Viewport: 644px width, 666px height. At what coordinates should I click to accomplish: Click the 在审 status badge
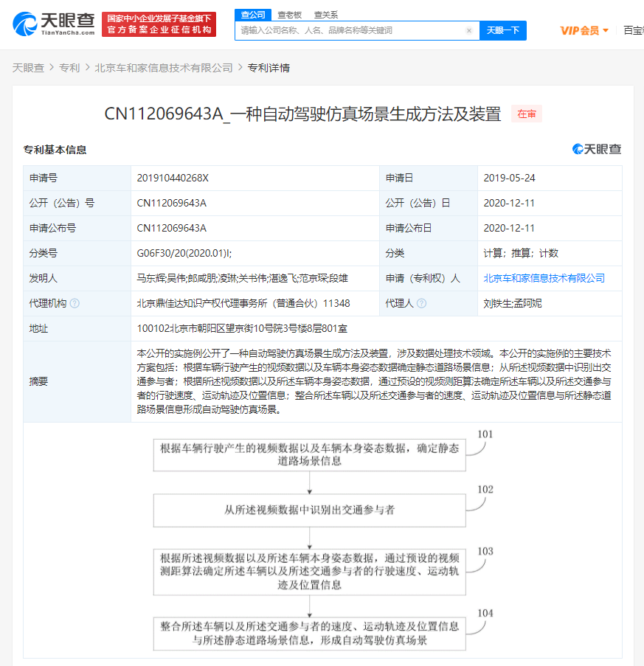pyautogui.click(x=527, y=114)
